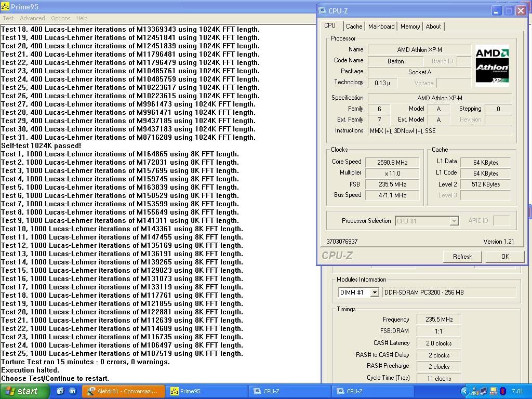This screenshot has height=399, width=532.
Task: Click the Specification field AMD Athlon XP-M
Action: click(440, 98)
